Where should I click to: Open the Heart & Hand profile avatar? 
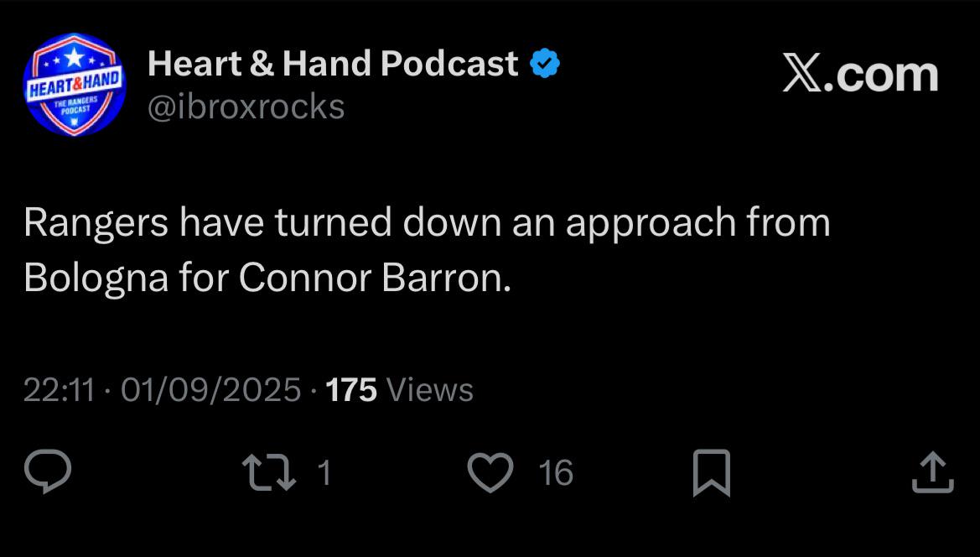coord(75,85)
